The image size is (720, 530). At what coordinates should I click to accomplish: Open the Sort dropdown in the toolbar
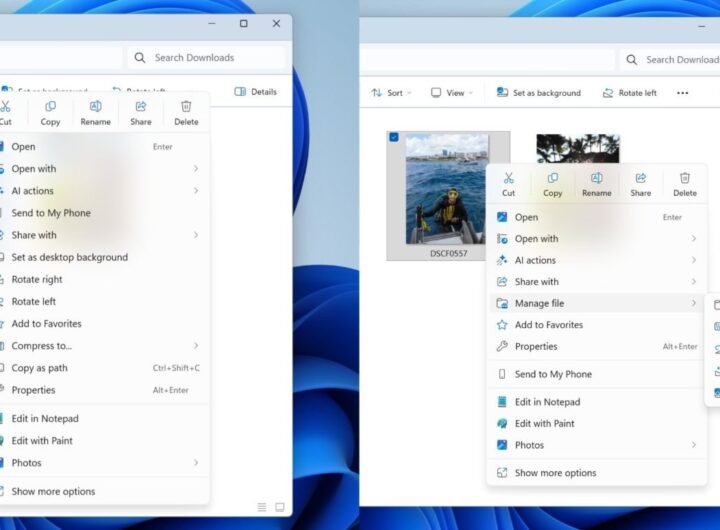pos(387,93)
